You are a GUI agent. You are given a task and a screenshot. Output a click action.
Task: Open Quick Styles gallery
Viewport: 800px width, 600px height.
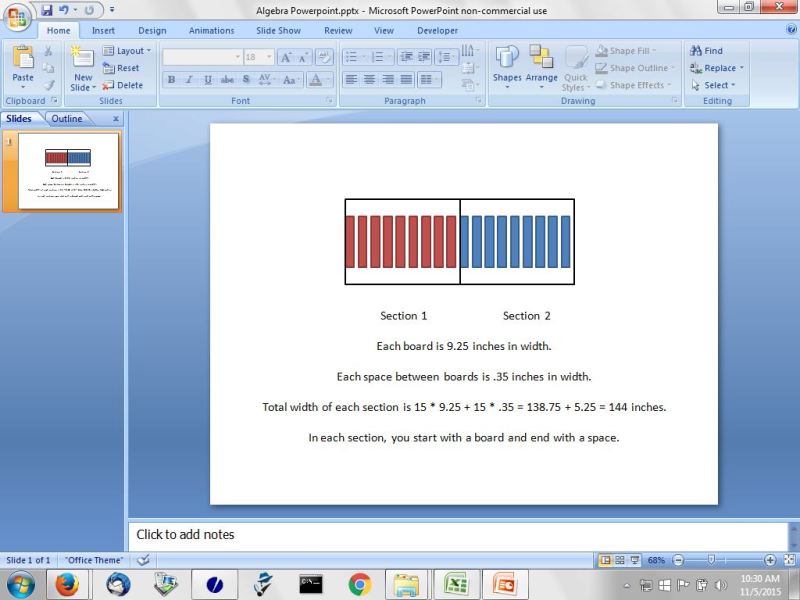(577, 69)
